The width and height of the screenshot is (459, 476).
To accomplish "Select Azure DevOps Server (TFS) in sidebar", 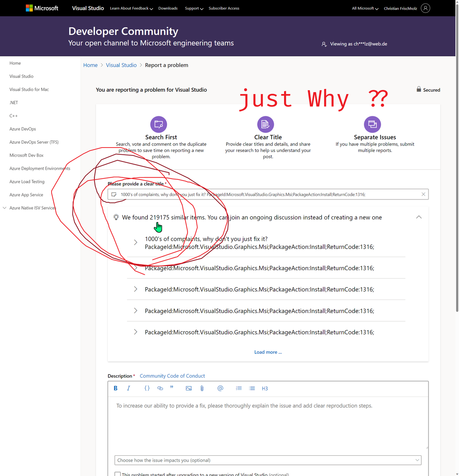I will click(34, 142).
